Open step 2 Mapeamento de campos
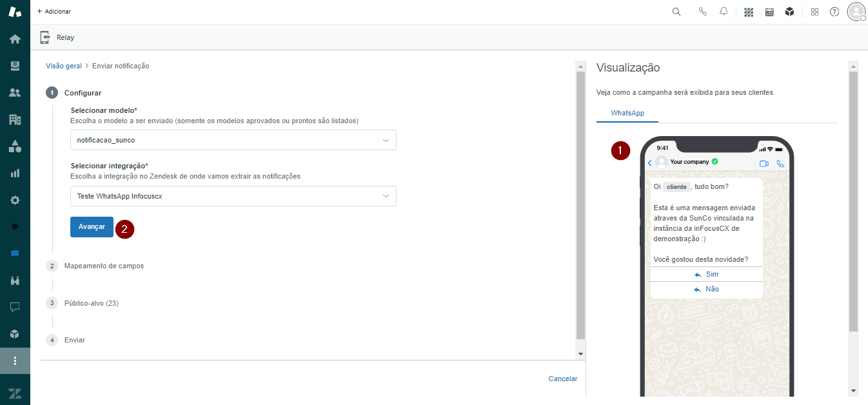Screen dimensions: 868x405 104,266
